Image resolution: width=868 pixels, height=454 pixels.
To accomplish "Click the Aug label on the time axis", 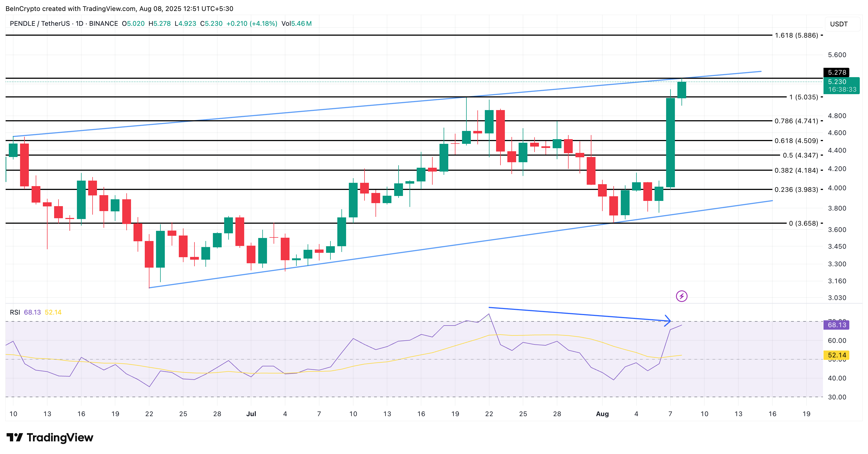I will (602, 414).
